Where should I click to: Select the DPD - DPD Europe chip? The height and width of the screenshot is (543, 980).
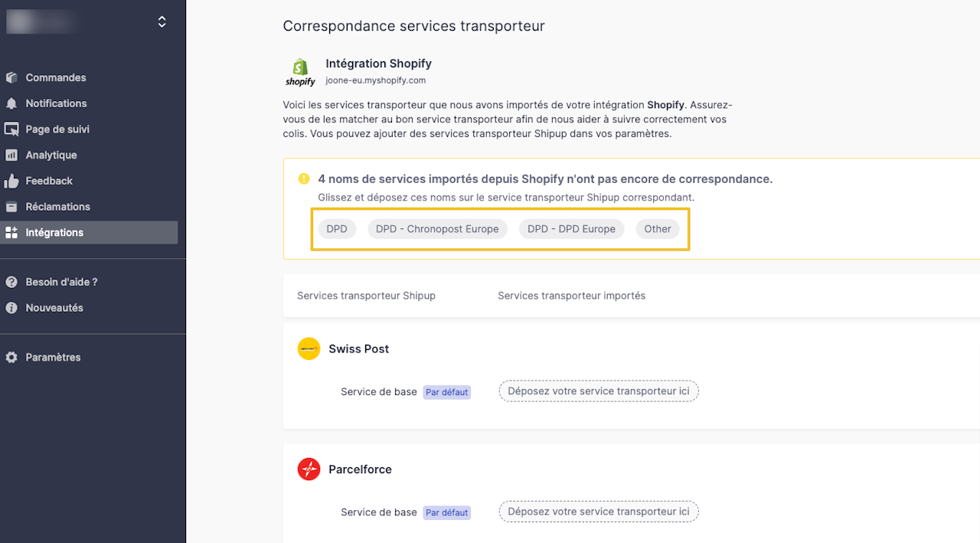point(571,229)
